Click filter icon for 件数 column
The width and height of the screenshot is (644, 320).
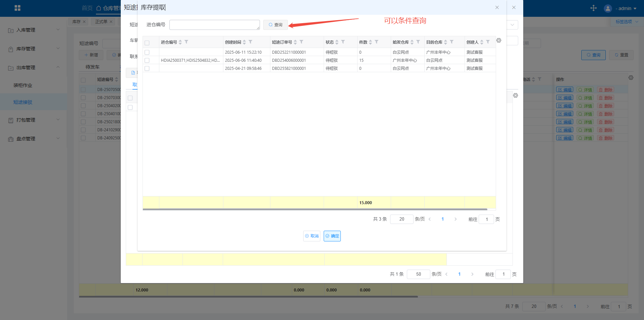[377, 42]
